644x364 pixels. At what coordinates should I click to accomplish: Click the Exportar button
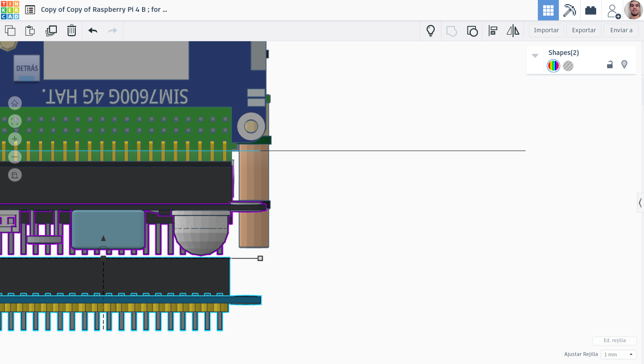pos(584,30)
